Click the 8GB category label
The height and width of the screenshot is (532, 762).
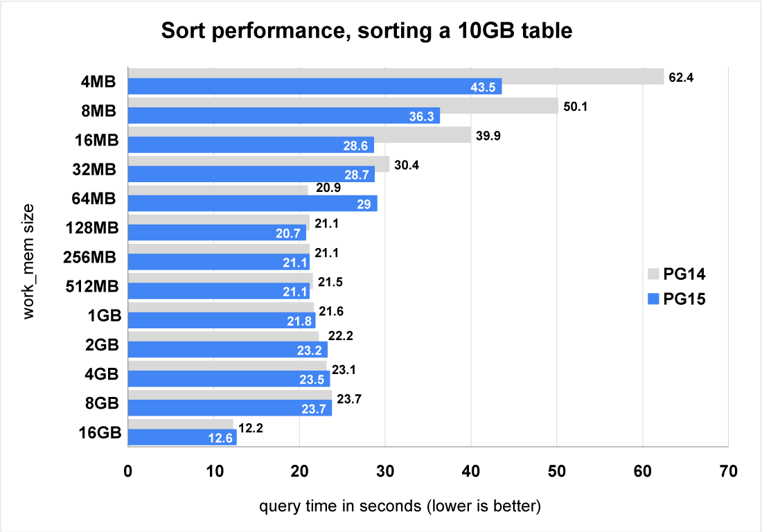(x=102, y=402)
